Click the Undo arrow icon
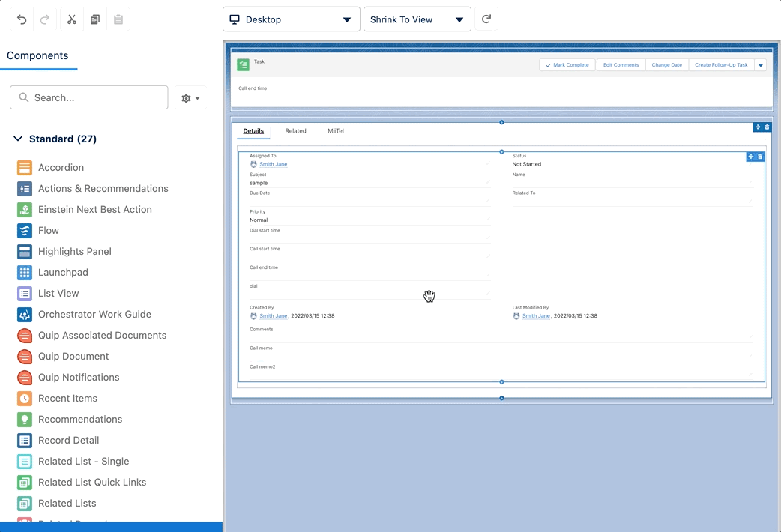 click(x=22, y=19)
